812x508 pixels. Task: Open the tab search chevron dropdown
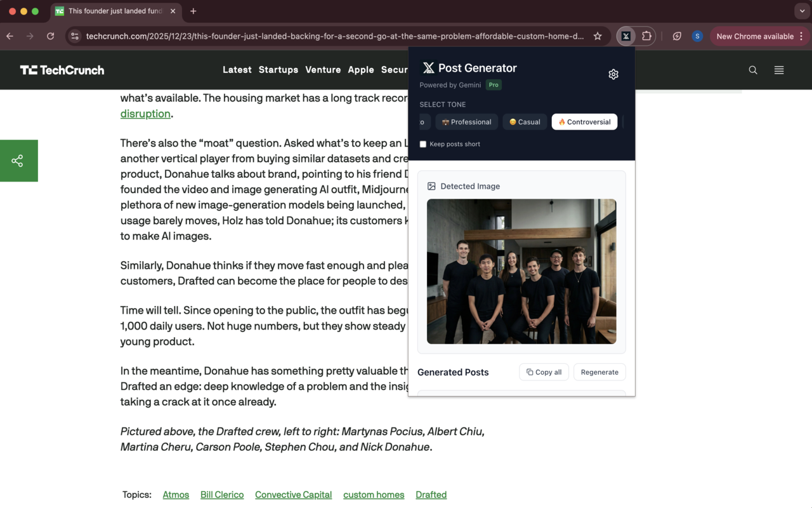(x=801, y=11)
